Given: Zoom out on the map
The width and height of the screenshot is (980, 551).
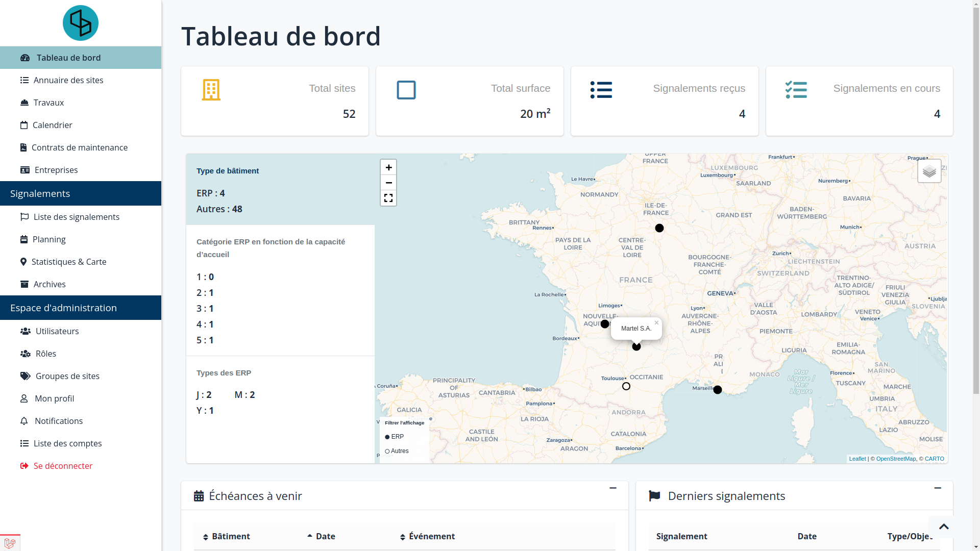Looking at the screenshot, I should [x=388, y=183].
